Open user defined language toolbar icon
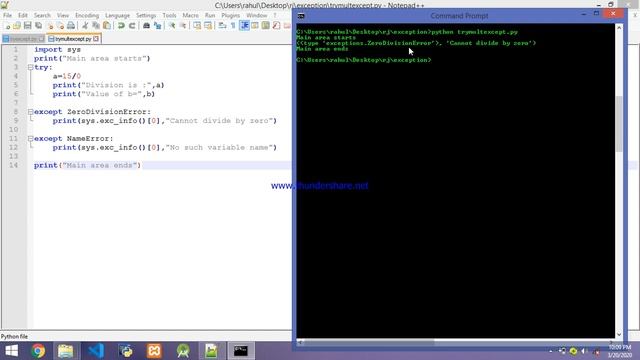The width and height of the screenshot is (640, 360). click(x=255, y=26)
